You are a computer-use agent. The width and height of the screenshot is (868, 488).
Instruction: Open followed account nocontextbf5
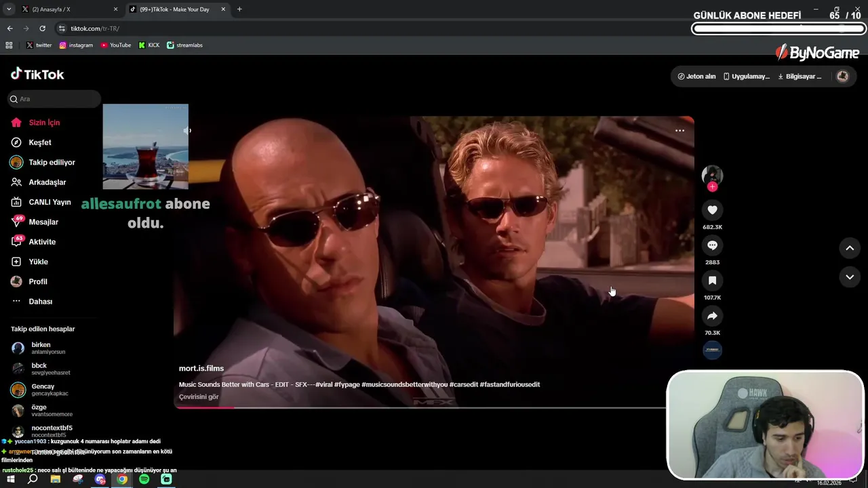[x=53, y=431]
